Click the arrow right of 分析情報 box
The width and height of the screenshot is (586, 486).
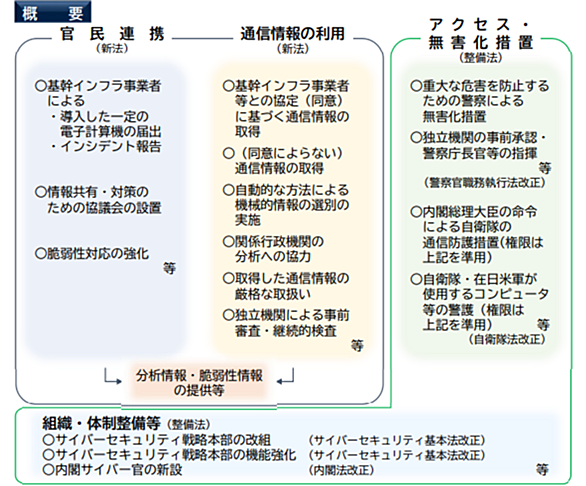tap(285, 376)
